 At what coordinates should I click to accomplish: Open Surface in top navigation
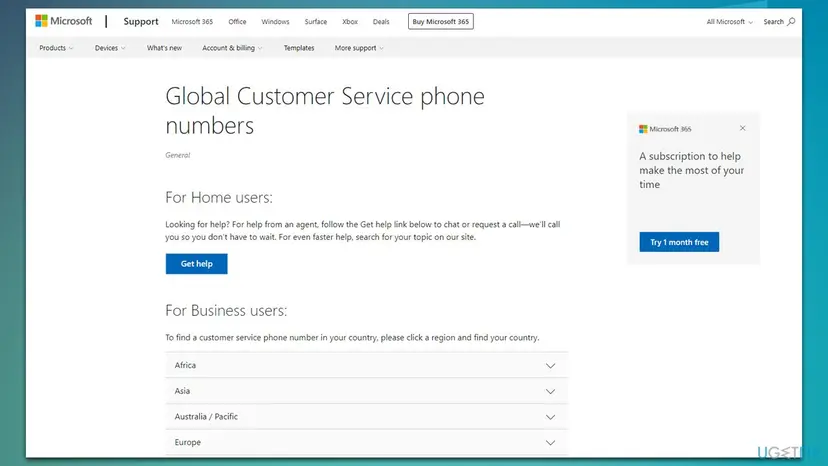pos(315,22)
